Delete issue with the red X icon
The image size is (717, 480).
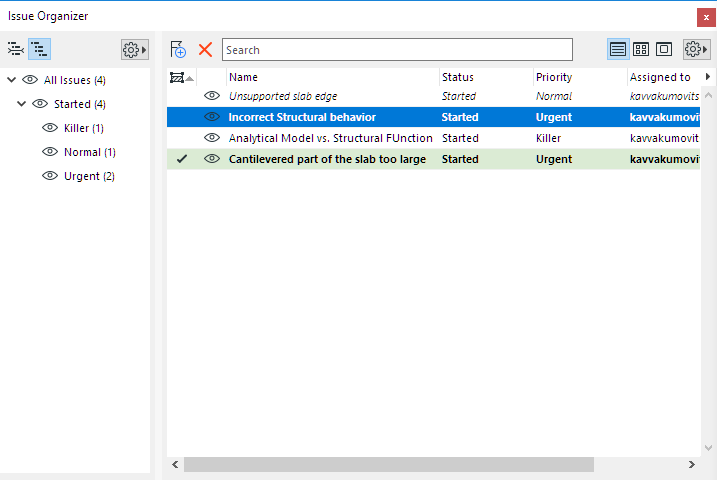point(205,49)
